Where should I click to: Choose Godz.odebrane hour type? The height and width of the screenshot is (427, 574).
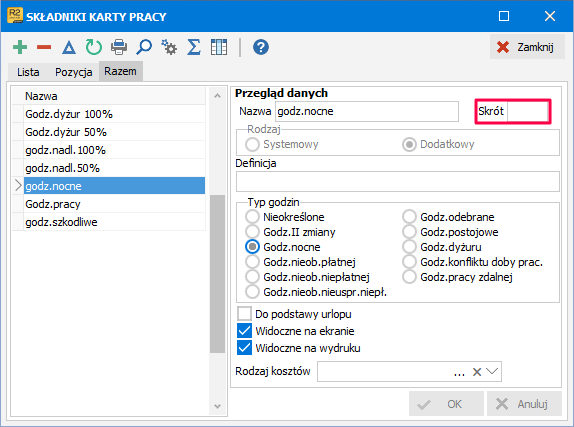coord(409,217)
